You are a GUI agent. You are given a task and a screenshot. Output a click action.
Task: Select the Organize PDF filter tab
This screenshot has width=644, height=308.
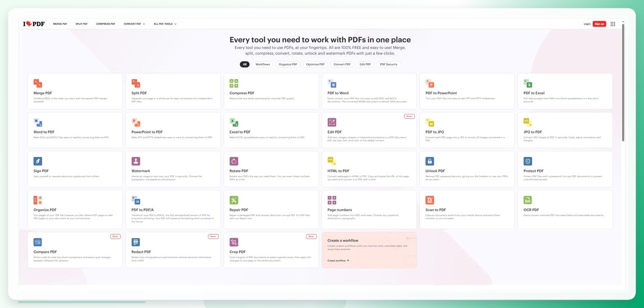click(288, 64)
